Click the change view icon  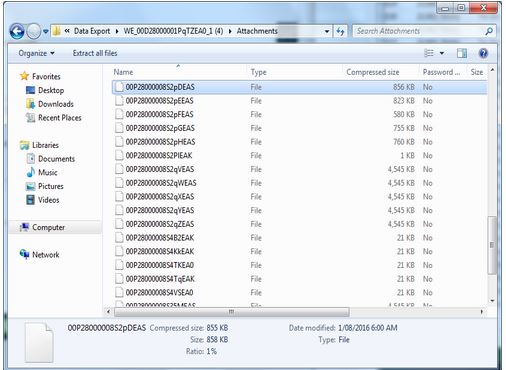tap(429, 53)
